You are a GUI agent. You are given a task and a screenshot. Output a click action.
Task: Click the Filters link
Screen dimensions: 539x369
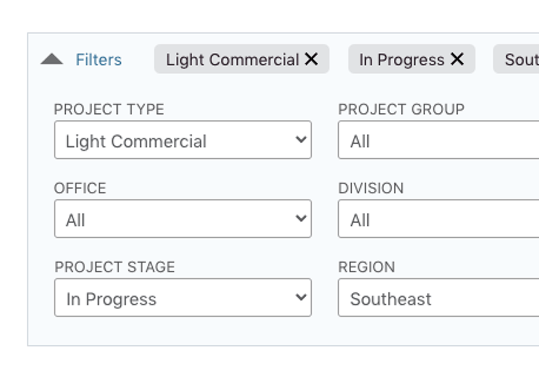[x=99, y=60]
